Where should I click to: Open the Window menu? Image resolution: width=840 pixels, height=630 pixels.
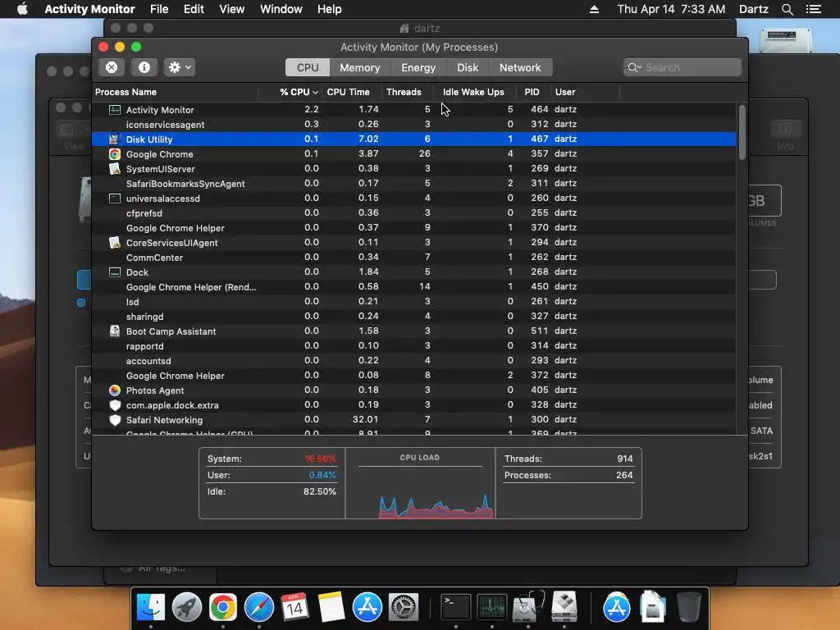[x=281, y=9]
